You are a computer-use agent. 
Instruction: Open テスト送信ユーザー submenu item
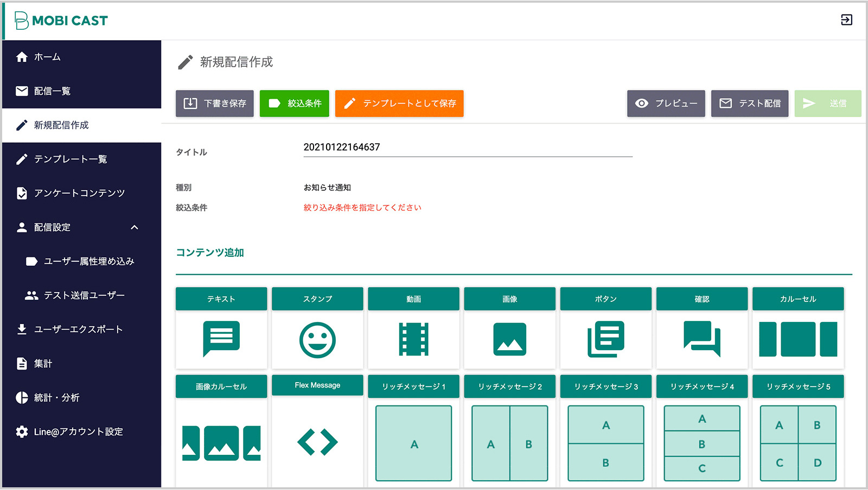tap(81, 295)
